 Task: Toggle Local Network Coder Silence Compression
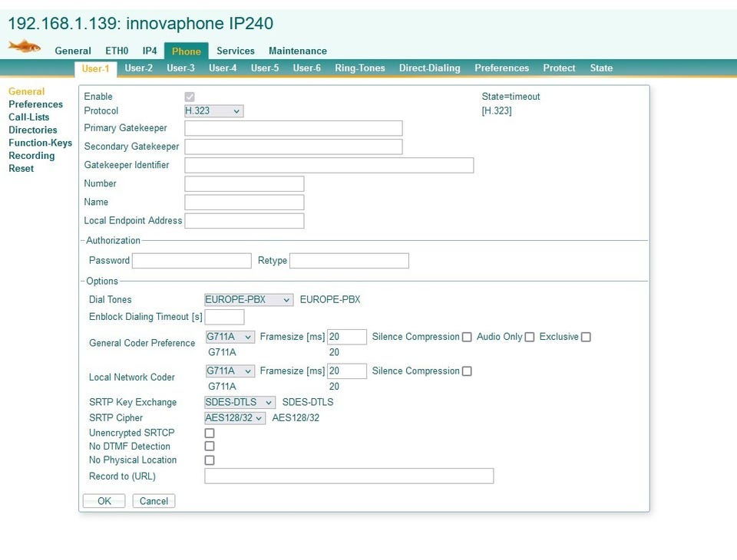(x=467, y=371)
